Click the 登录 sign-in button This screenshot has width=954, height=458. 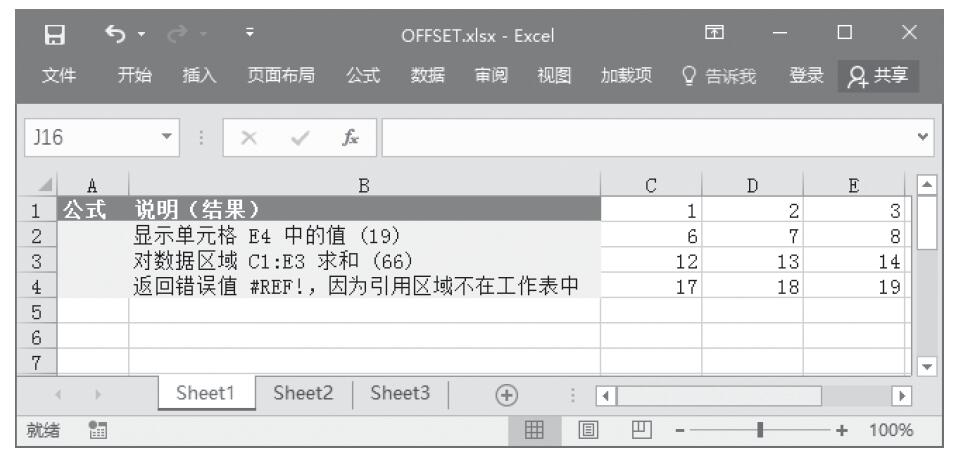[805, 75]
